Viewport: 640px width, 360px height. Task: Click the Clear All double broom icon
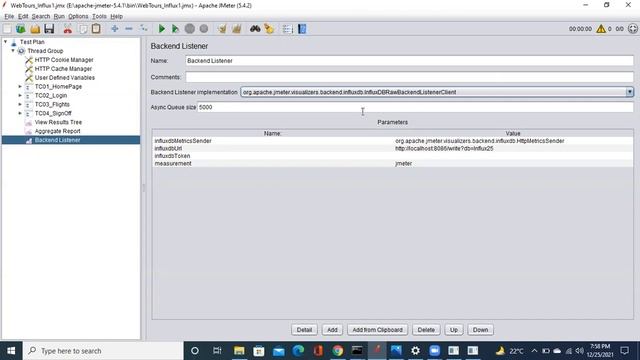[x=237, y=29]
